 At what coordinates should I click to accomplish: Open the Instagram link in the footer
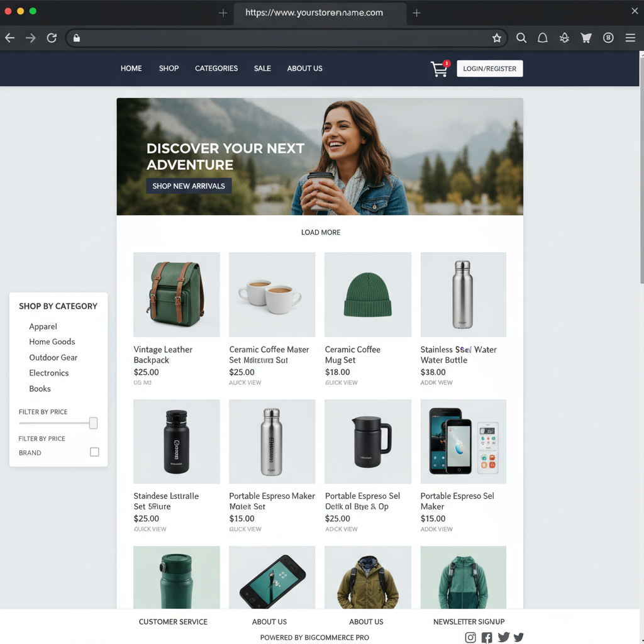click(x=470, y=637)
